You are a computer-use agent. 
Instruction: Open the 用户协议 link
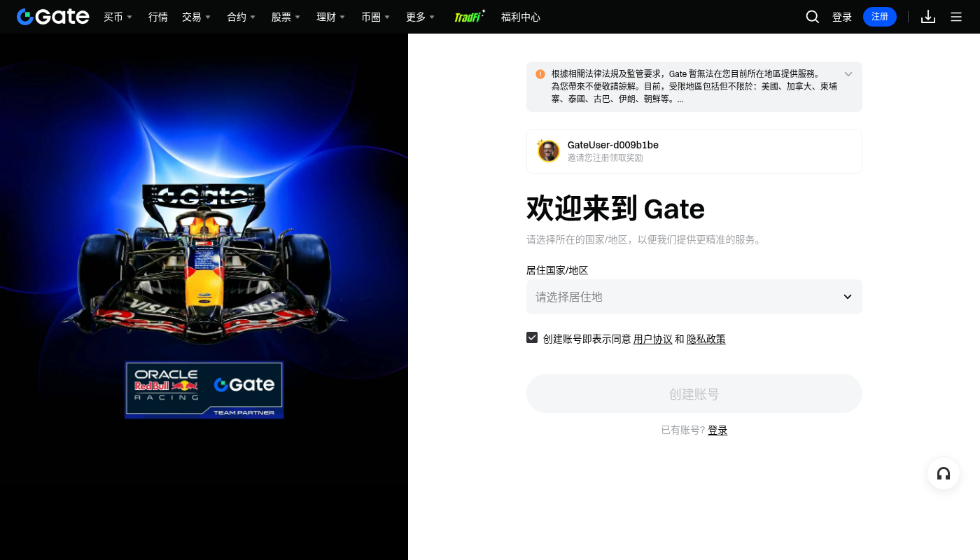[x=653, y=339]
